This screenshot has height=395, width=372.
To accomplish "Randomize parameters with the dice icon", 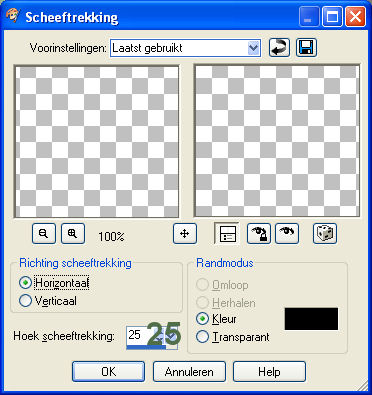I will tap(325, 233).
